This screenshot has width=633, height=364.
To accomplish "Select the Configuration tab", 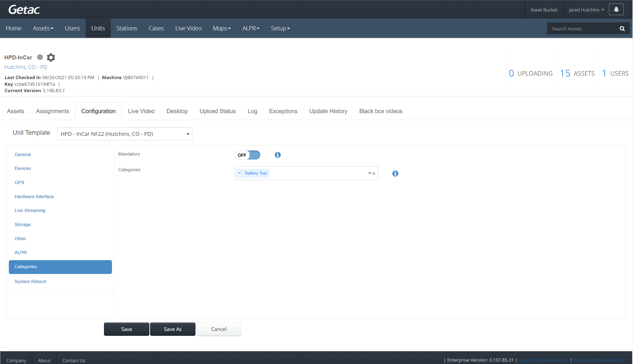I will [x=98, y=111].
